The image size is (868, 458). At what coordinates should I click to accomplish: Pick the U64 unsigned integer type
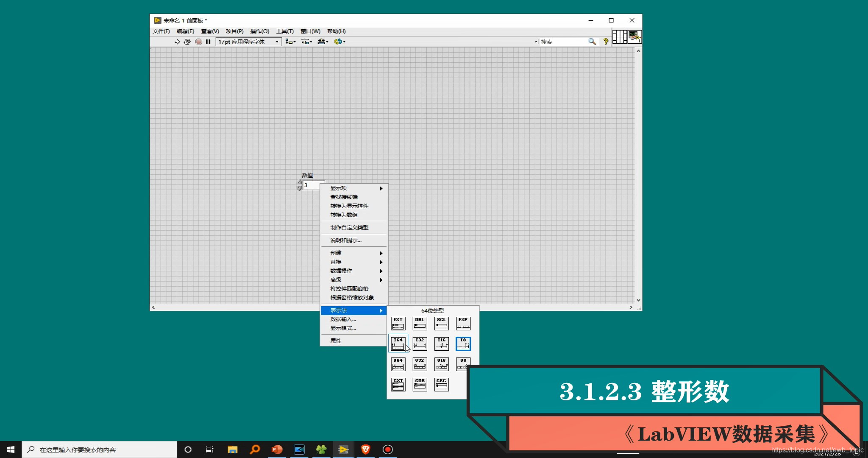[x=398, y=364]
